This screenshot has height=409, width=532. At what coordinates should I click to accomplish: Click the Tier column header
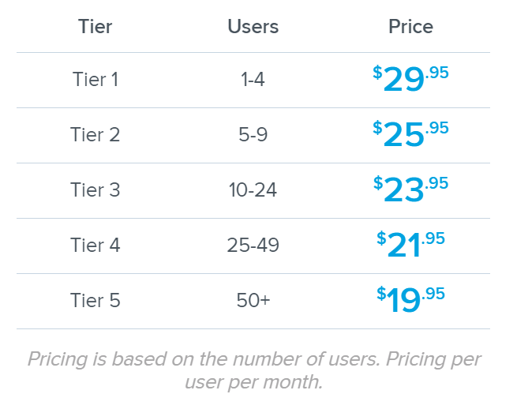coord(95,27)
